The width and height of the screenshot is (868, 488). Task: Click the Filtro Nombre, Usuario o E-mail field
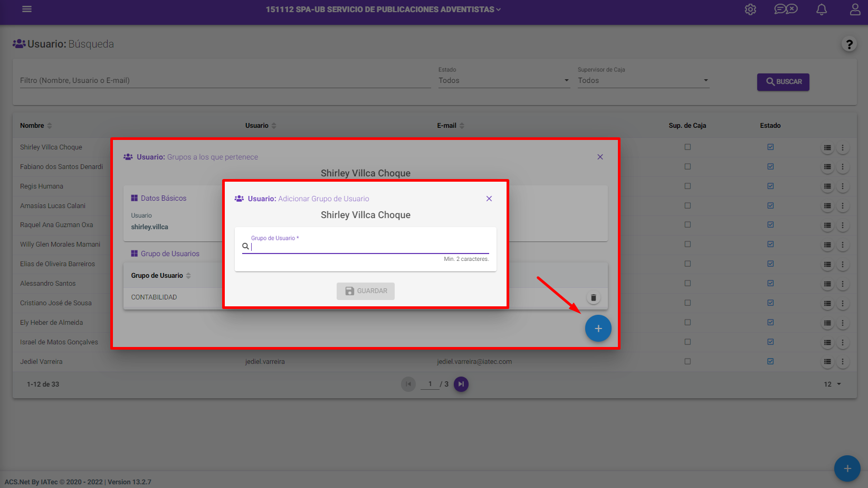pyautogui.click(x=225, y=80)
